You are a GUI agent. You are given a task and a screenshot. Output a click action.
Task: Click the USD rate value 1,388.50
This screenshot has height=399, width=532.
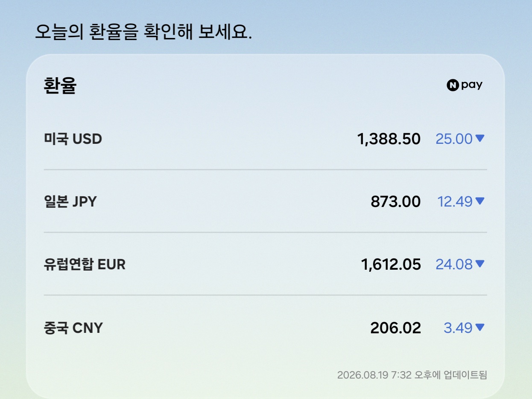tap(389, 139)
